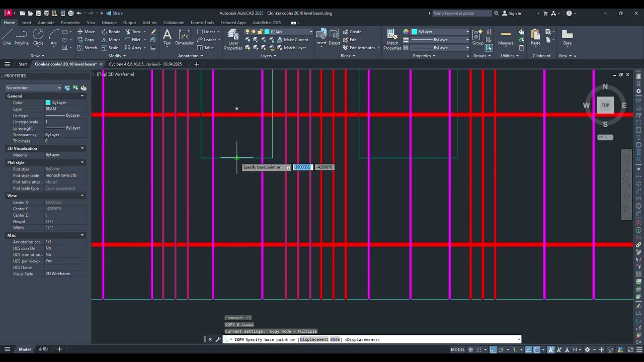Select the Arc tool
The image size is (644, 362).
pos(54,37)
